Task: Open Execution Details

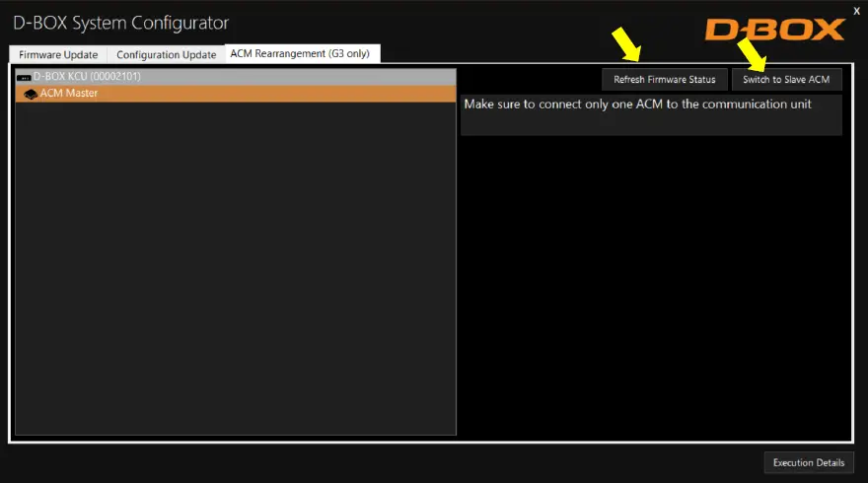Action: pos(809,462)
